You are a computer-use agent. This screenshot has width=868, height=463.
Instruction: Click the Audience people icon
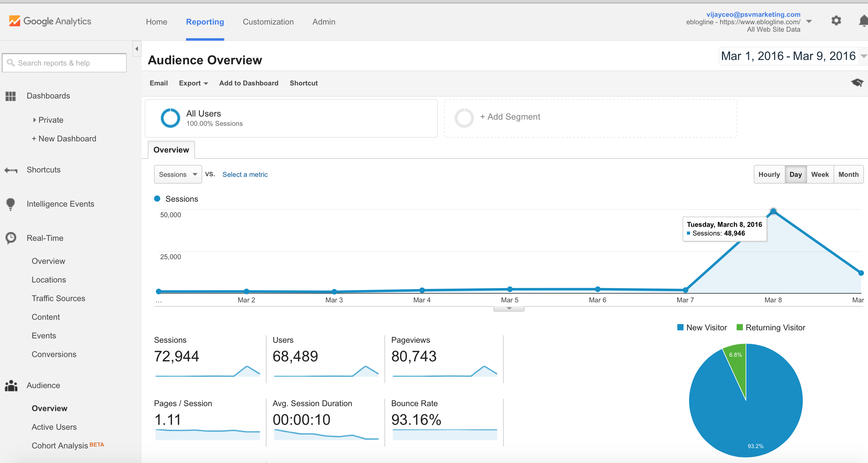(x=11, y=385)
